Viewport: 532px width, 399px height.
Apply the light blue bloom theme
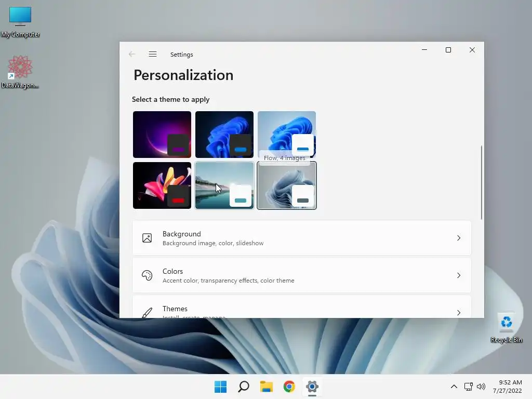click(287, 135)
